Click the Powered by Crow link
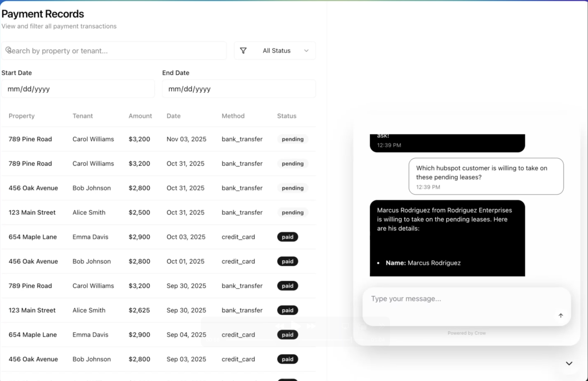 pyautogui.click(x=466, y=333)
